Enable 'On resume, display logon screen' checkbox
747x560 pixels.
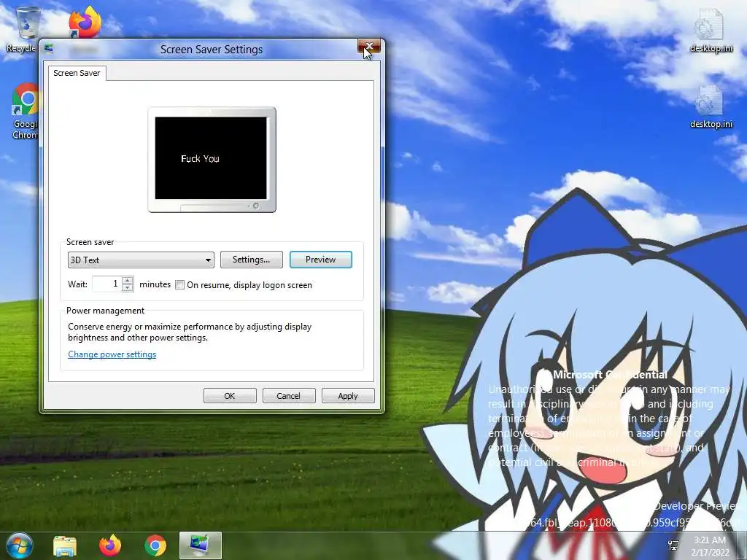click(x=180, y=285)
